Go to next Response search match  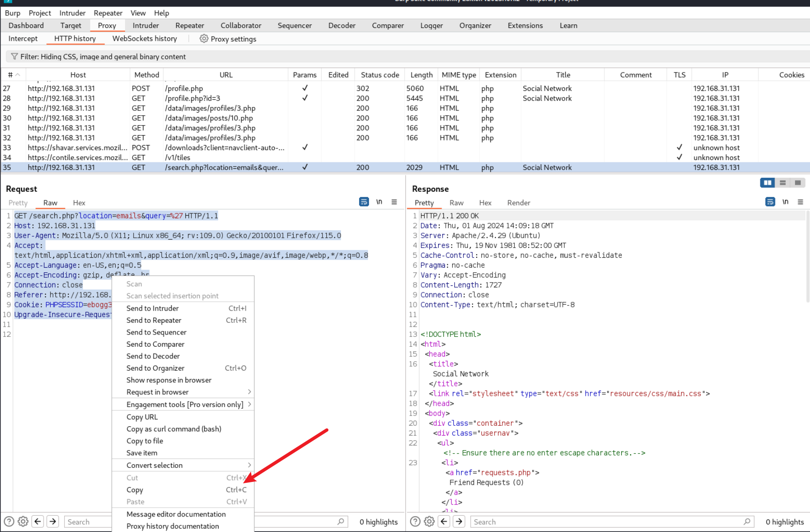click(x=459, y=521)
